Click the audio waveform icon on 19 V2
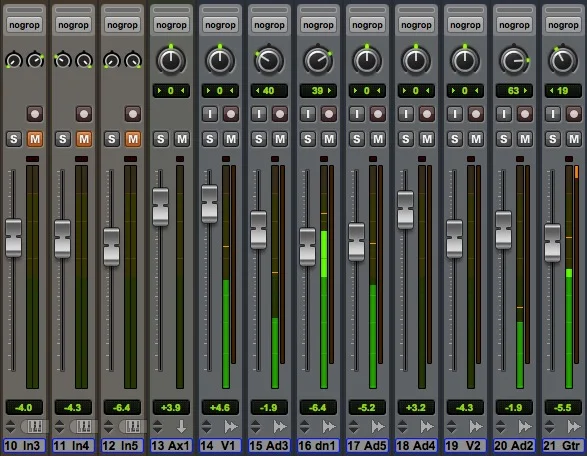Image resolution: width=587 pixels, height=456 pixels. pyautogui.click(x=476, y=426)
